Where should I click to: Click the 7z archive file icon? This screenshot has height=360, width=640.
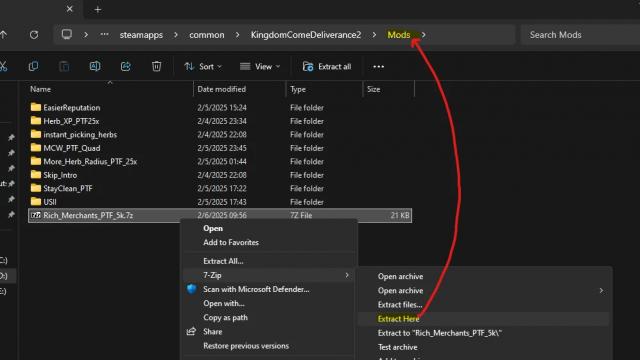[x=36, y=215]
